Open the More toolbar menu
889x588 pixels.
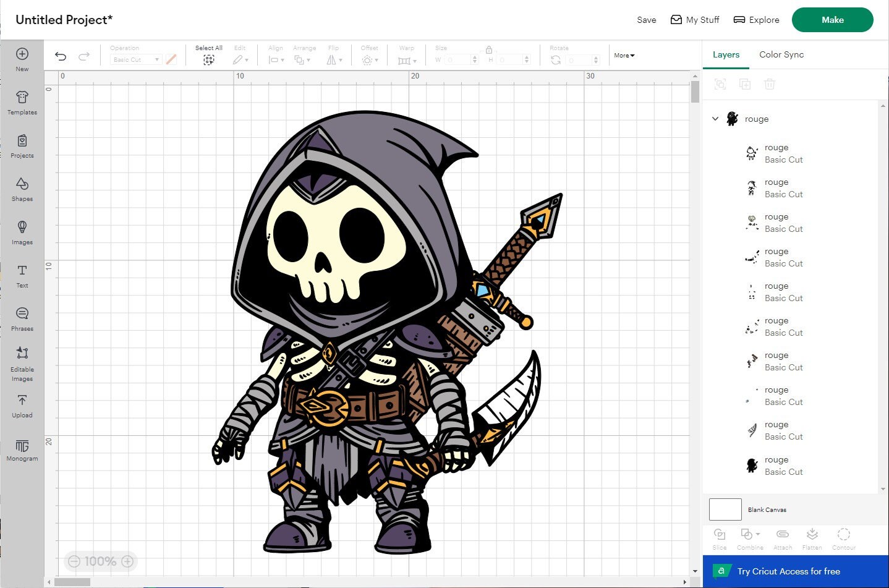(624, 55)
